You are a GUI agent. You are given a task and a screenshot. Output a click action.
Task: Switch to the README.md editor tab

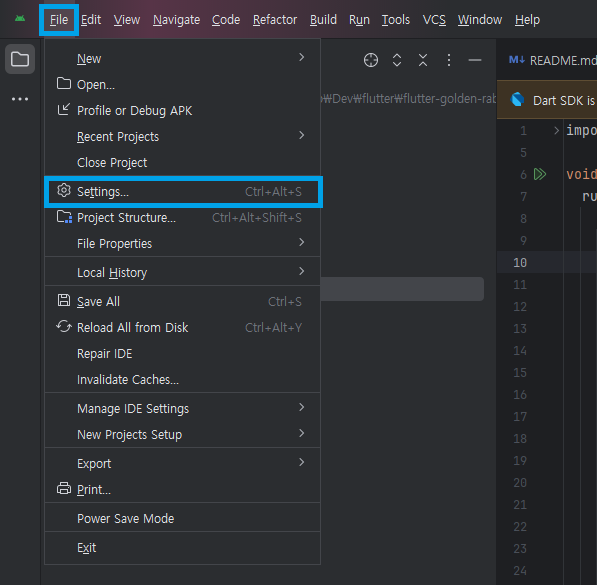click(x=553, y=60)
